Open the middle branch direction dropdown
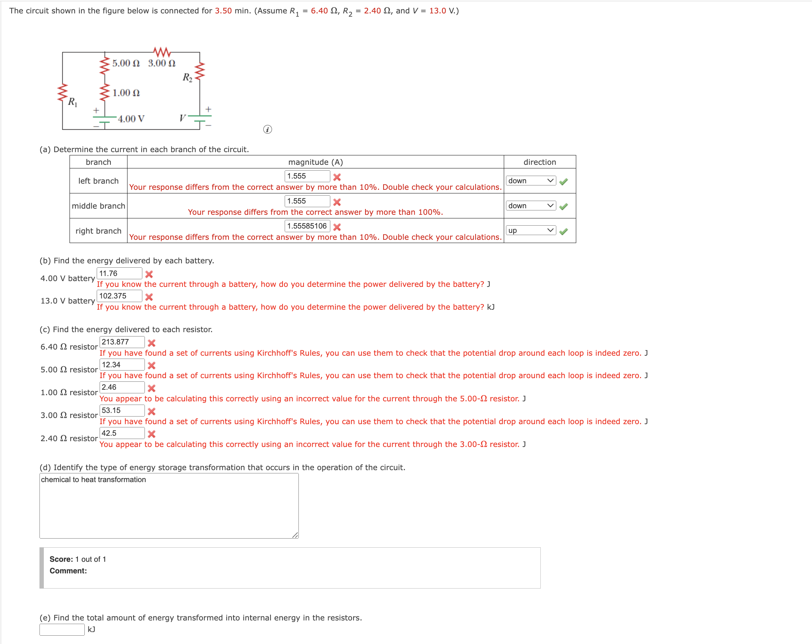 pos(531,206)
